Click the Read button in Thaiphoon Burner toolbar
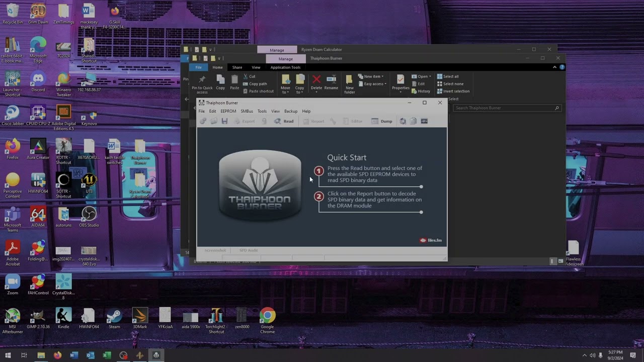Image resolution: width=644 pixels, height=362 pixels. pos(284,121)
